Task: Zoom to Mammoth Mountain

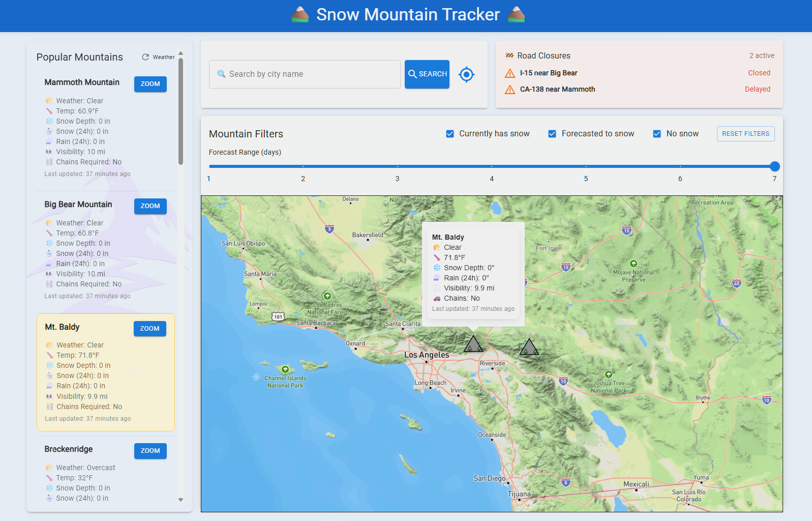Action: click(151, 84)
